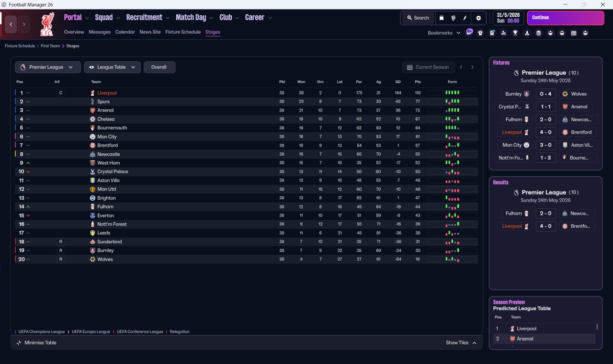Open the trophy bookmark icon
This screenshot has height=364, width=613.
(x=515, y=33)
